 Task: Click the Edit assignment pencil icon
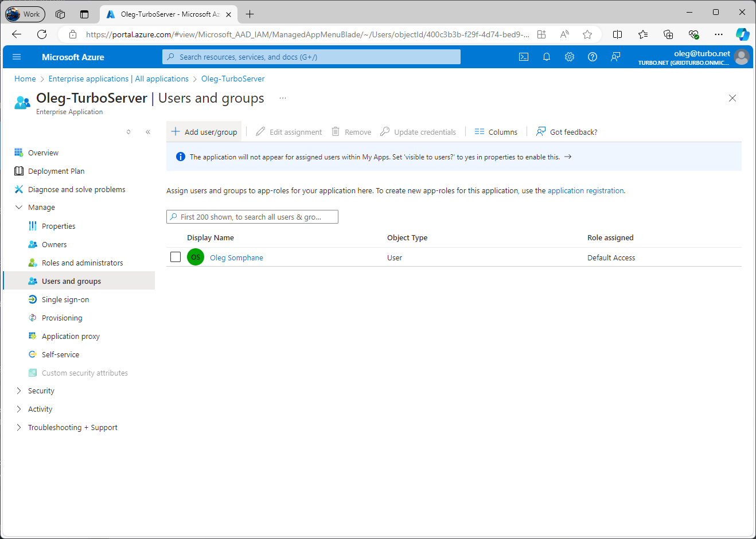[x=259, y=131]
